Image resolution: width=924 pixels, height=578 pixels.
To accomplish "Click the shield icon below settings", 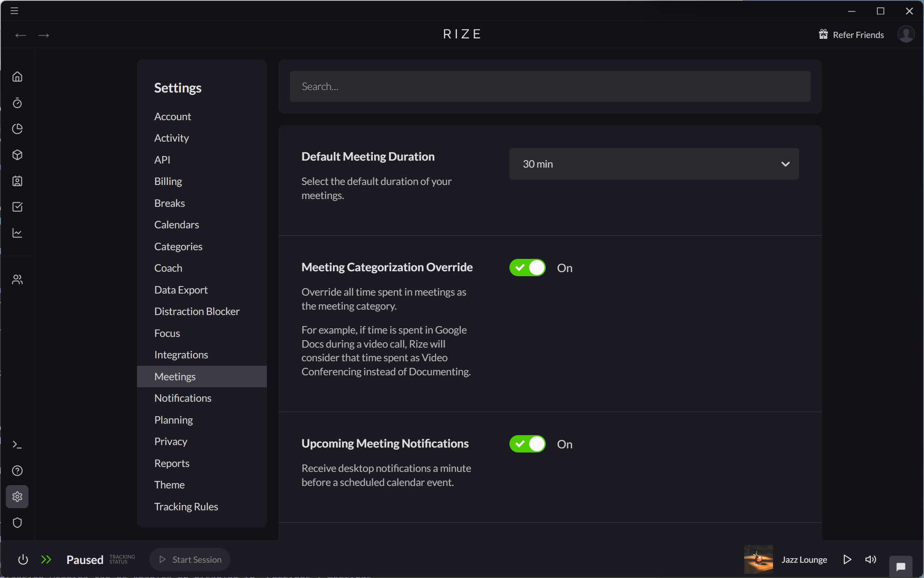I will click(x=17, y=523).
